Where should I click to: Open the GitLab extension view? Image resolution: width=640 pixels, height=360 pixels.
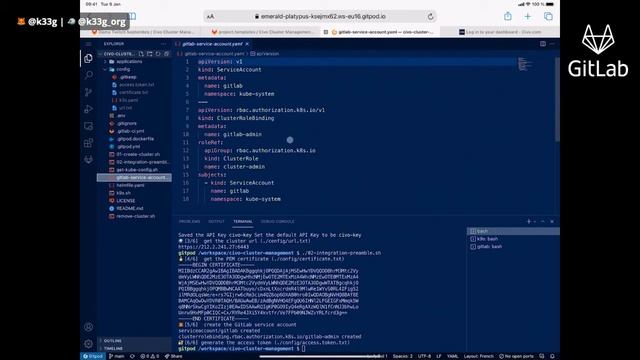[88, 160]
